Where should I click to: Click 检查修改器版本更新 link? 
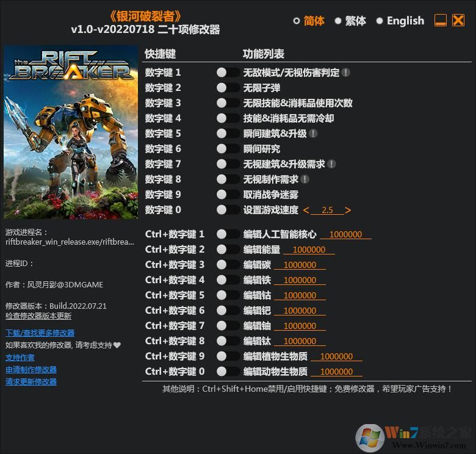click(38, 316)
